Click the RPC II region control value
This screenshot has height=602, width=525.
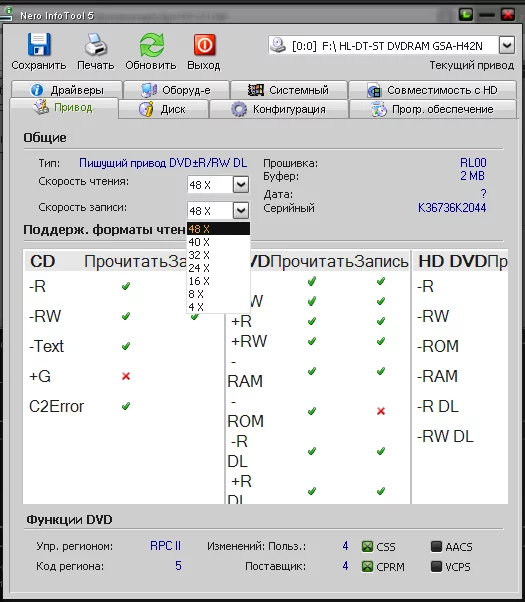click(165, 546)
